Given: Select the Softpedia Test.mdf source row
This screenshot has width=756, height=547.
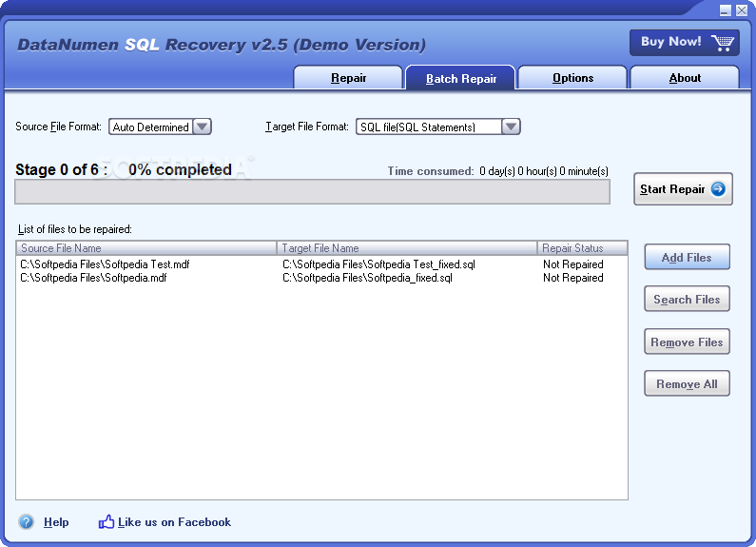Looking at the screenshot, I should [105, 264].
